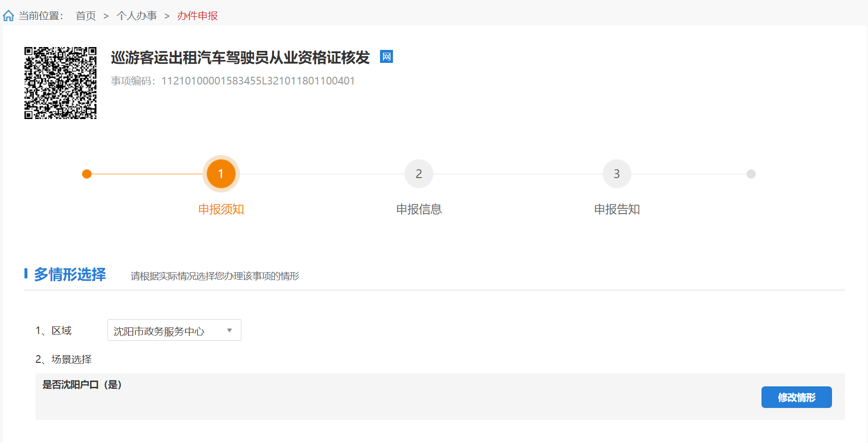Click the 多情形选择 section heading

pyautogui.click(x=70, y=275)
